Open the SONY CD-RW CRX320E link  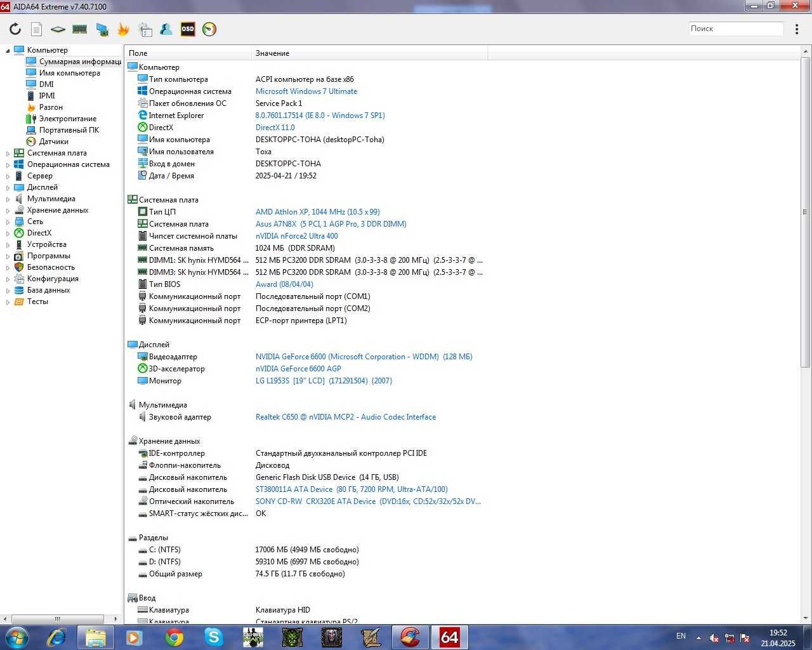click(x=368, y=501)
